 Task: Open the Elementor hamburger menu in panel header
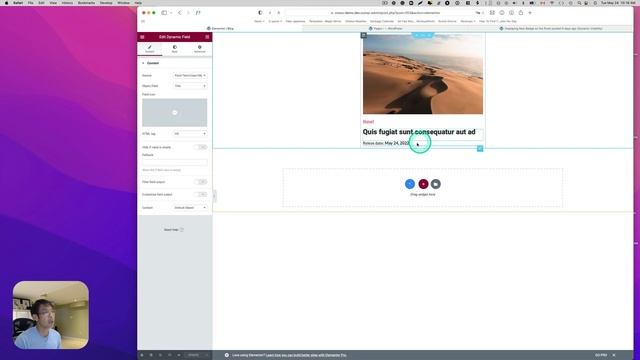[142, 37]
